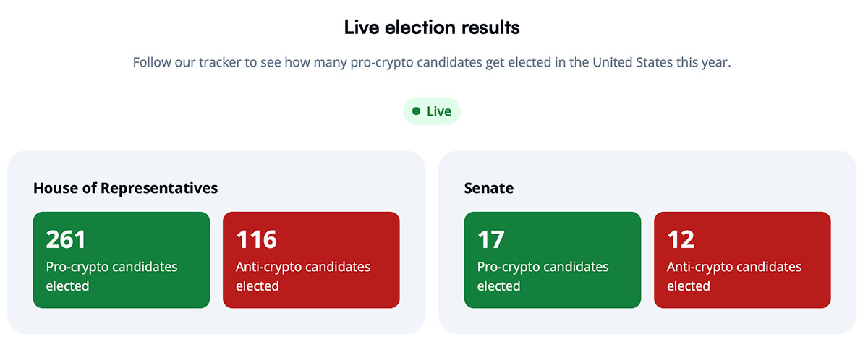Click the Senate red card's anti-crypto label

point(734,276)
